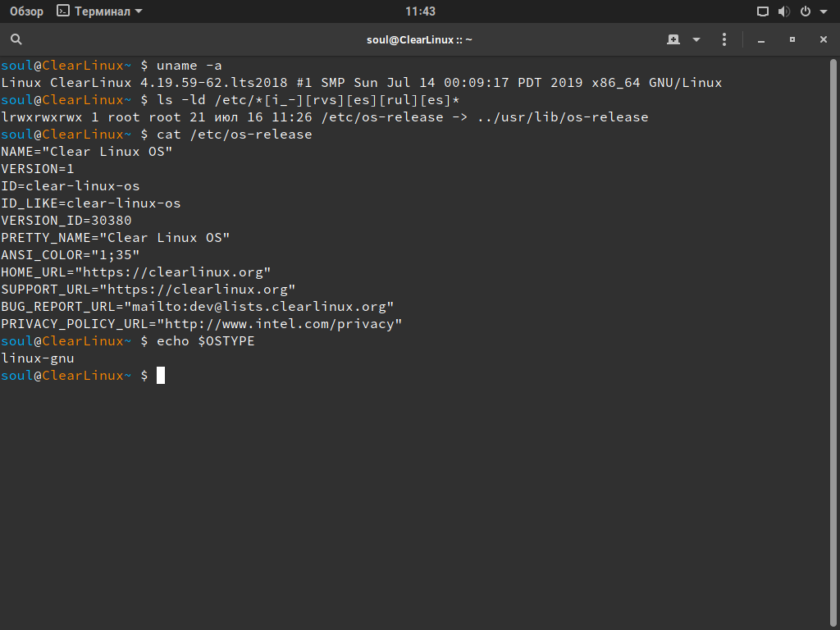Viewport: 840px width, 630px height.
Task: Click the 'ID_LIKE=clear-linux-os' line
Action: pos(91,203)
